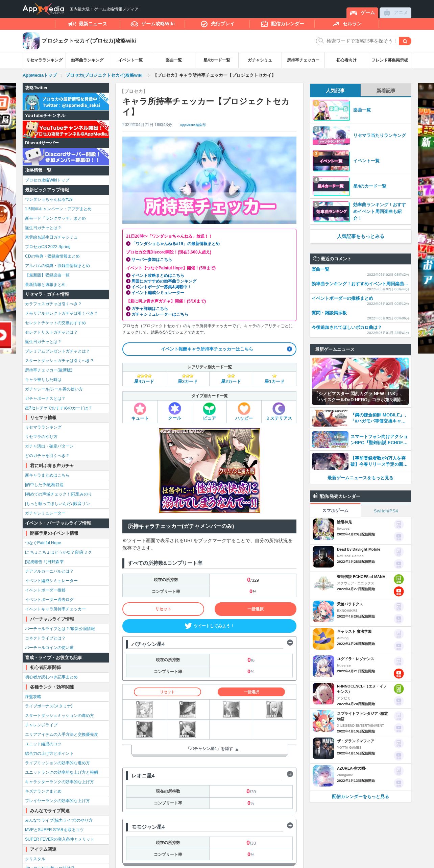Expand モモジャン星4 section with plus icon
Screen dimensions: 434x868
coord(290,825)
